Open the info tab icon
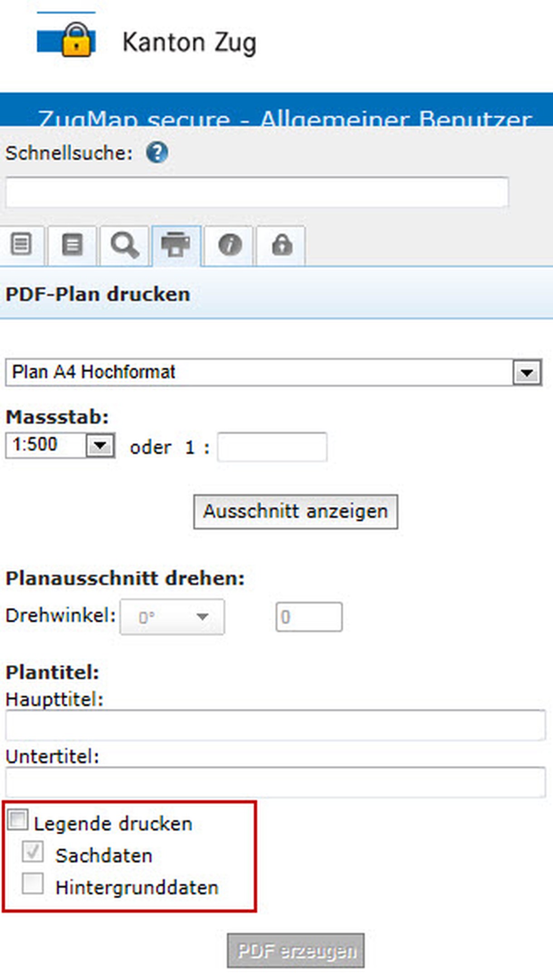 point(230,245)
